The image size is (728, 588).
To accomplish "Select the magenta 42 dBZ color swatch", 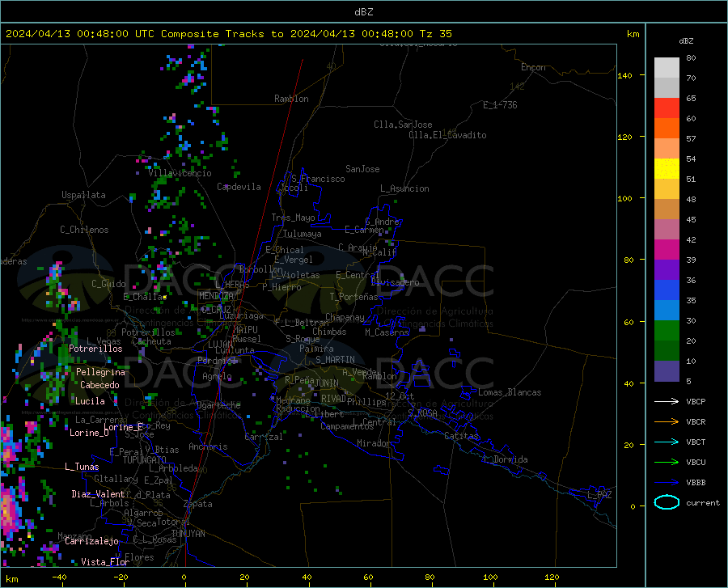I will coord(667,250).
